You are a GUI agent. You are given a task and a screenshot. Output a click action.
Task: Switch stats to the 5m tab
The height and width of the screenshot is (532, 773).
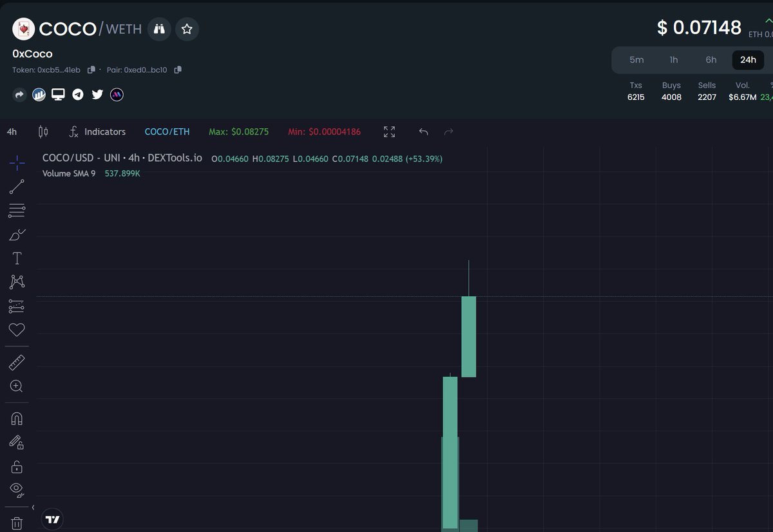[636, 60]
